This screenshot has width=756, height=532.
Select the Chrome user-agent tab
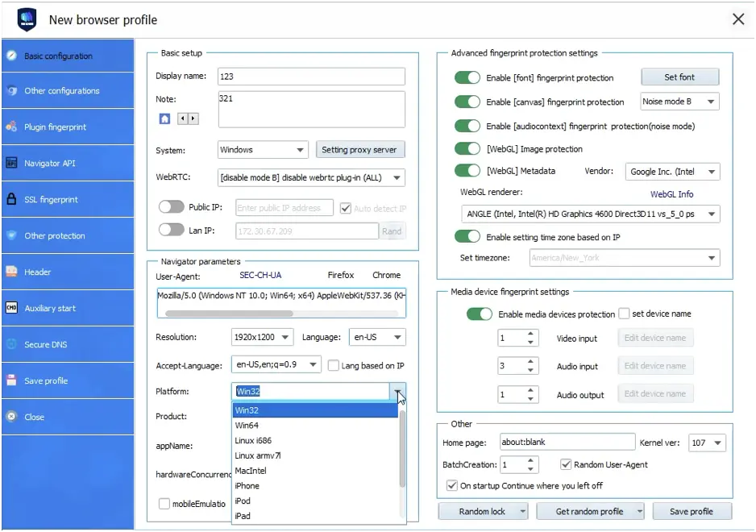pos(386,275)
